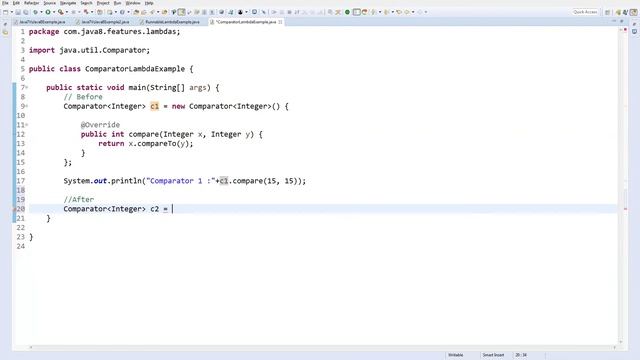Click the Open Perspective icon near Quick Access
640x360 pixels.
(607, 12)
